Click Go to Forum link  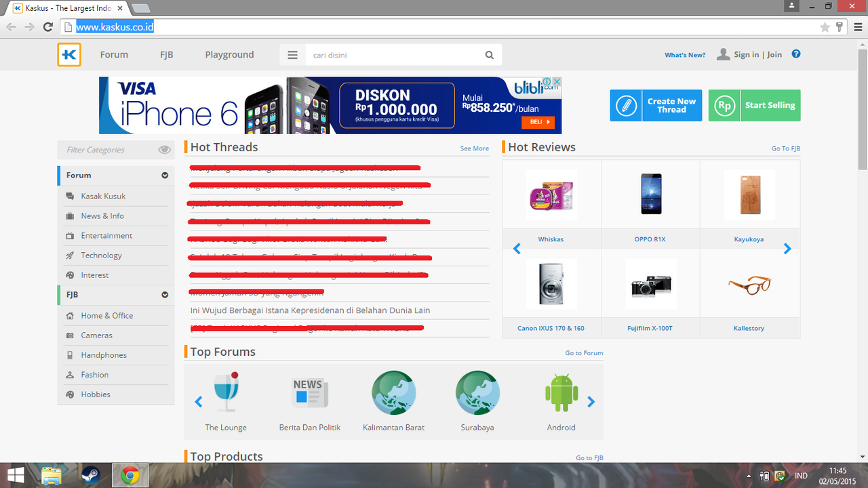[584, 353]
